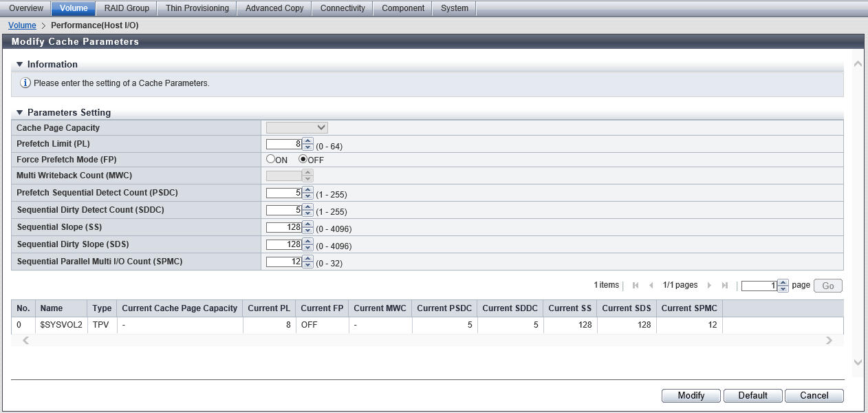Image resolution: width=868 pixels, height=413 pixels.
Task: Increase Sequential Parallel Multi I/O Count
Action: point(307,258)
